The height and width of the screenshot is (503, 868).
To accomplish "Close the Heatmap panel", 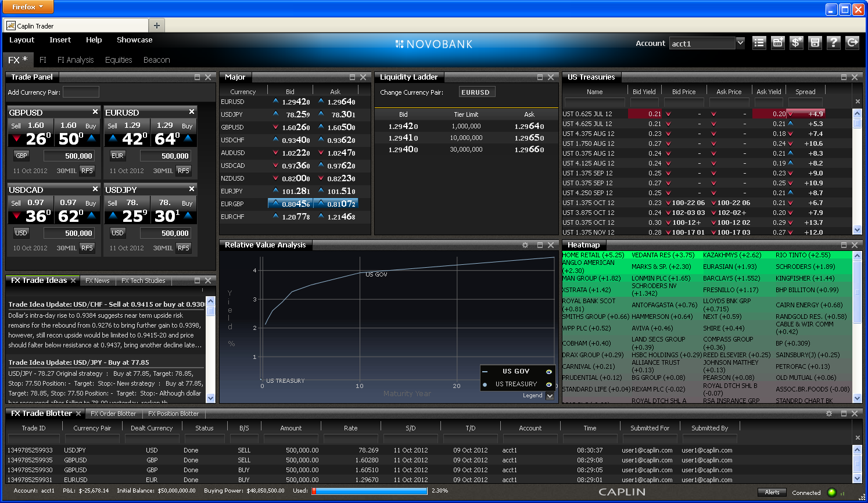I will [855, 245].
